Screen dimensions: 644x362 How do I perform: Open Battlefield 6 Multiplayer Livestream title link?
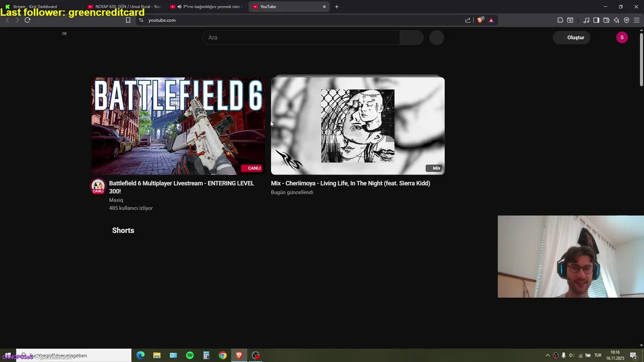(182, 187)
